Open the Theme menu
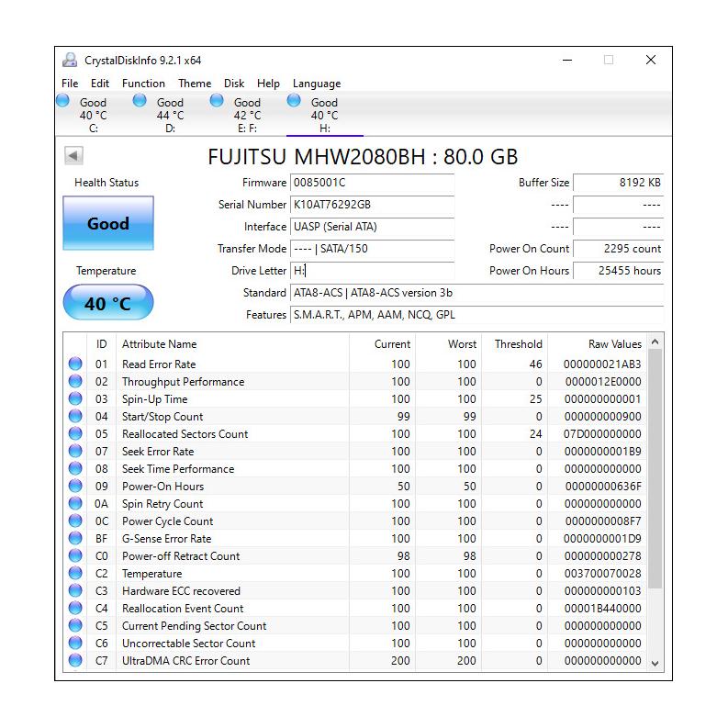This screenshot has width=728, height=728. pyautogui.click(x=195, y=84)
